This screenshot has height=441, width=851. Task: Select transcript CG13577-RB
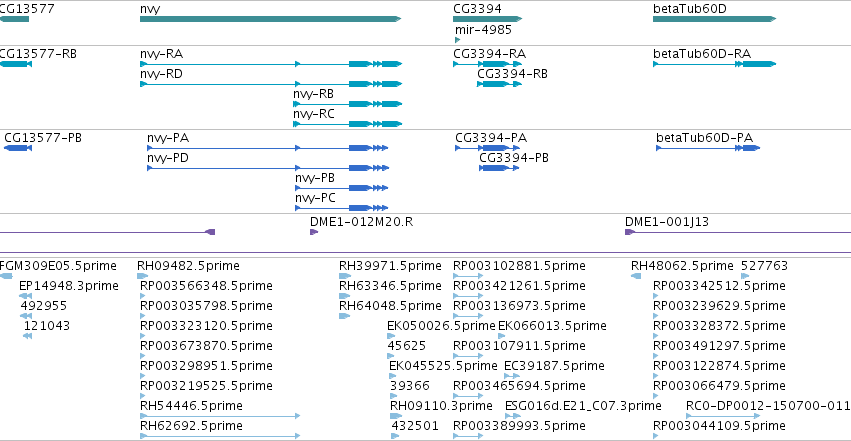click(x=16, y=64)
